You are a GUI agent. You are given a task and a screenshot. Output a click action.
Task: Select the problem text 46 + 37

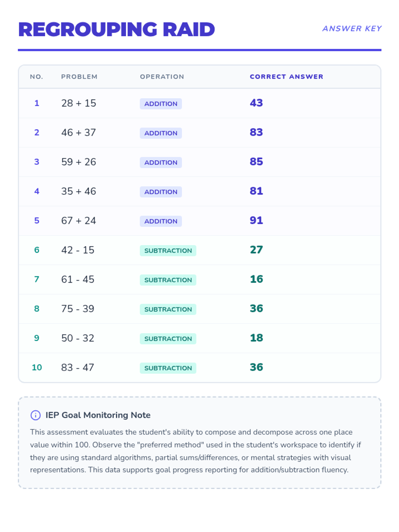(78, 133)
